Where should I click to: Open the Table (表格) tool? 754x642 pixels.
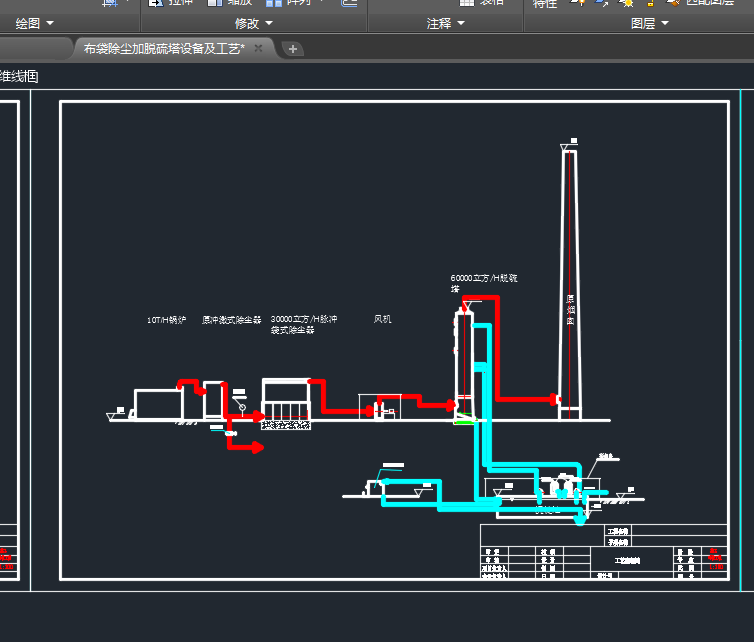coord(466,3)
